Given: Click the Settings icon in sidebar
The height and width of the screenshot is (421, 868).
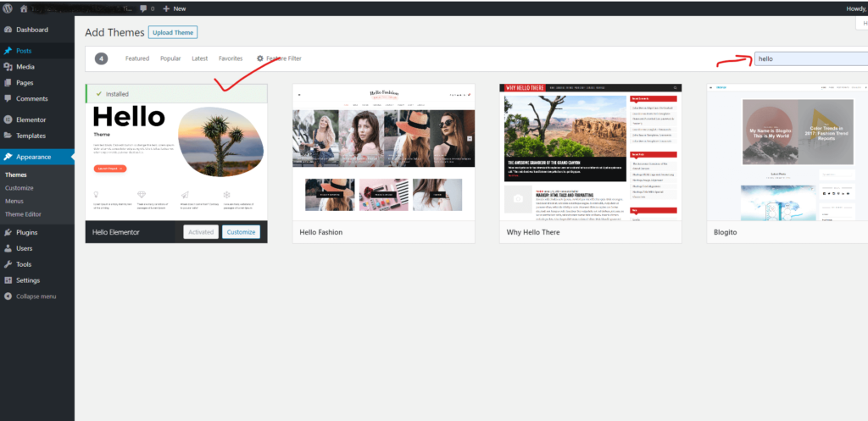Looking at the screenshot, I should [8, 280].
